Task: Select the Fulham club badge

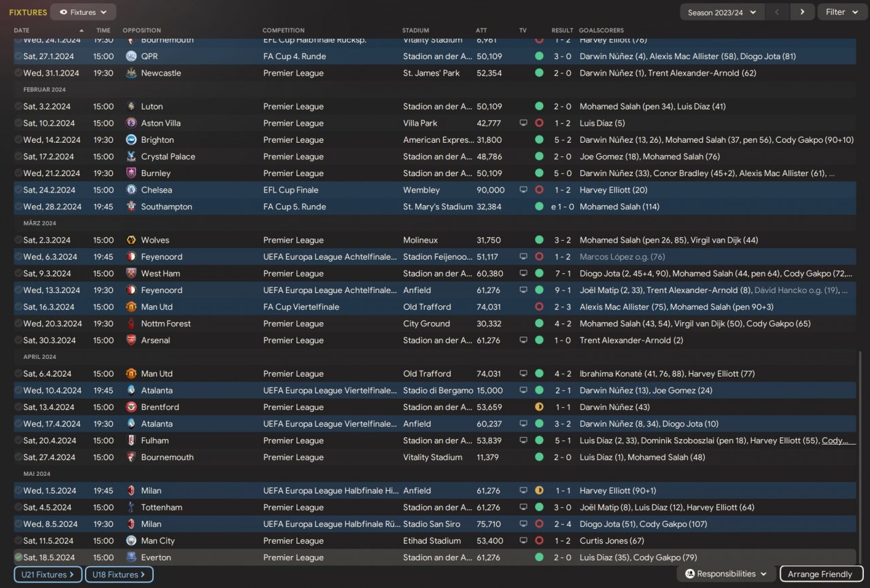Action: [131, 440]
